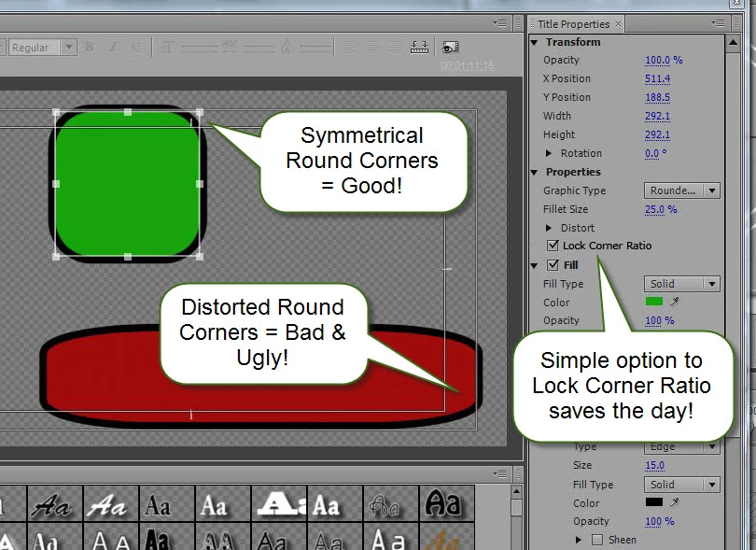Image resolution: width=756 pixels, height=550 pixels.
Task: Expand the Rotation property
Action: pos(548,153)
